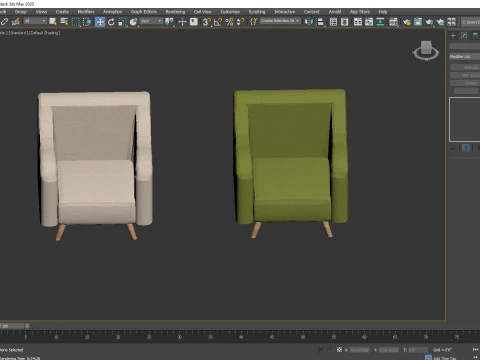Viewport: 480px width, 360px height.
Task: Activate the Select and Rotate tool
Action: click(111, 22)
